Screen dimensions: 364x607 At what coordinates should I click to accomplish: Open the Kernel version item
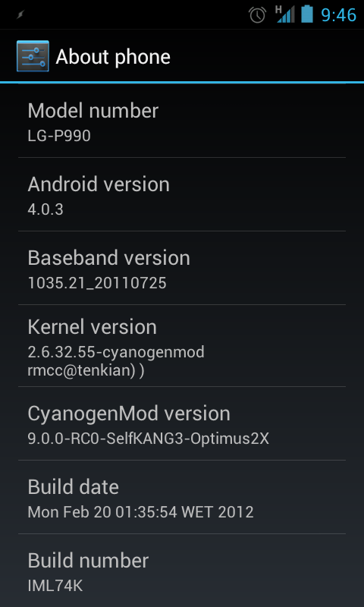182,346
